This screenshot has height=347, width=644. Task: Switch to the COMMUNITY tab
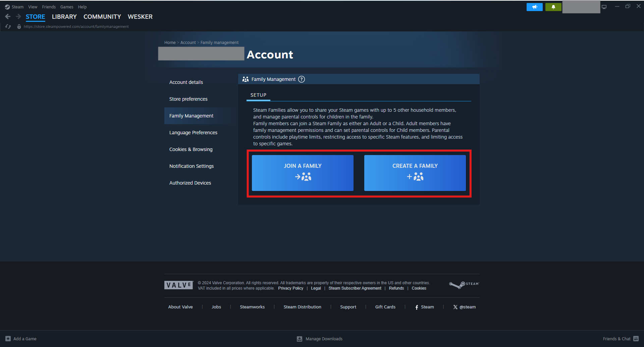(102, 17)
